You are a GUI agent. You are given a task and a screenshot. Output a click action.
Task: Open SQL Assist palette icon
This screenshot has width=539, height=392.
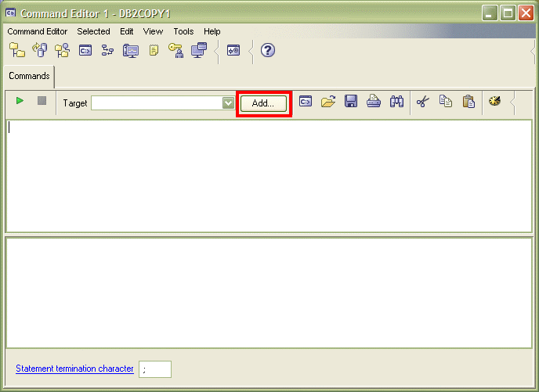point(494,101)
